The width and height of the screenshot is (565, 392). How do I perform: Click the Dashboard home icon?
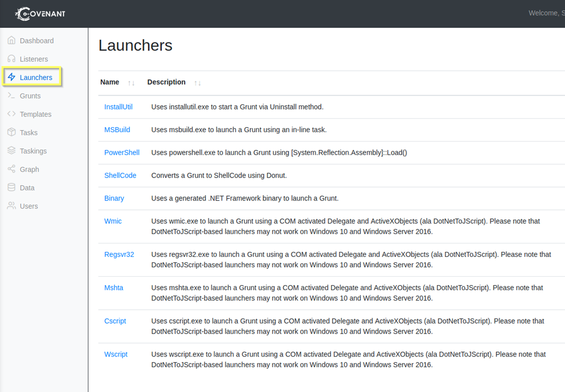11,40
